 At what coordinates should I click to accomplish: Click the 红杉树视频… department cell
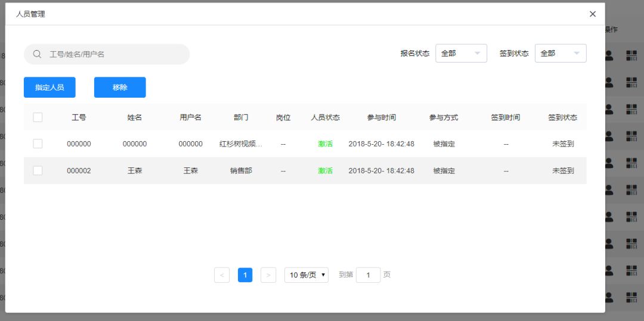pos(241,144)
